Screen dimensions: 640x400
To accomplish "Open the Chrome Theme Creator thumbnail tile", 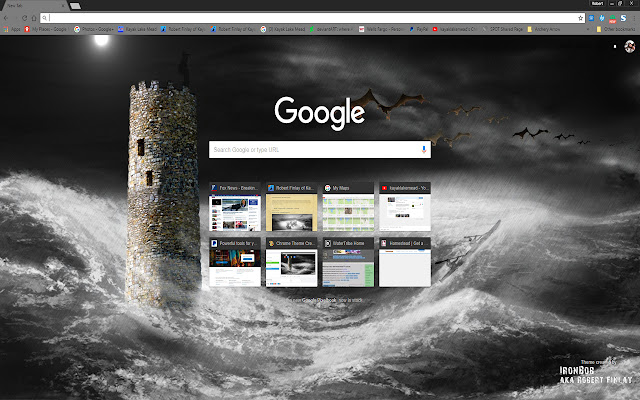I will coord(291,262).
